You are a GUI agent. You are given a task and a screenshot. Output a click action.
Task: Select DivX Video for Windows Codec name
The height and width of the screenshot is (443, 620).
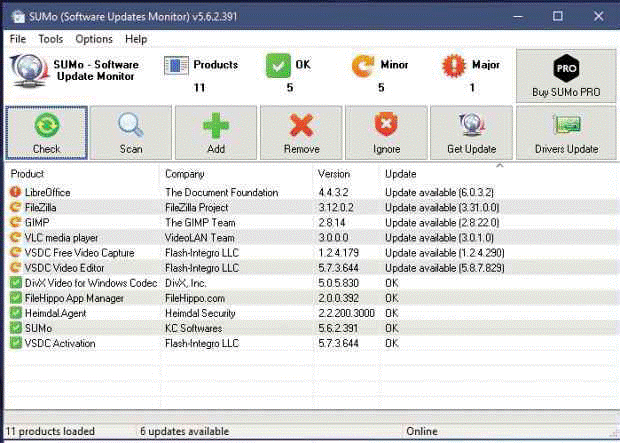point(91,283)
